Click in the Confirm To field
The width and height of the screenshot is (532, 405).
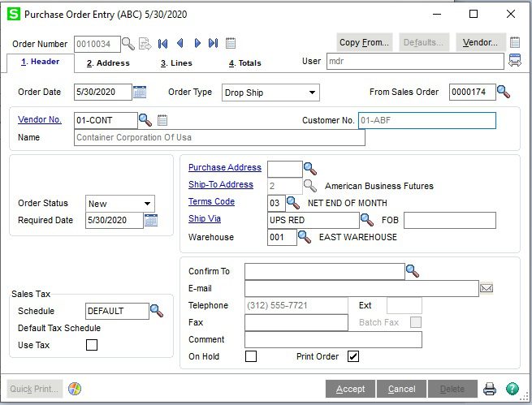coord(325,271)
